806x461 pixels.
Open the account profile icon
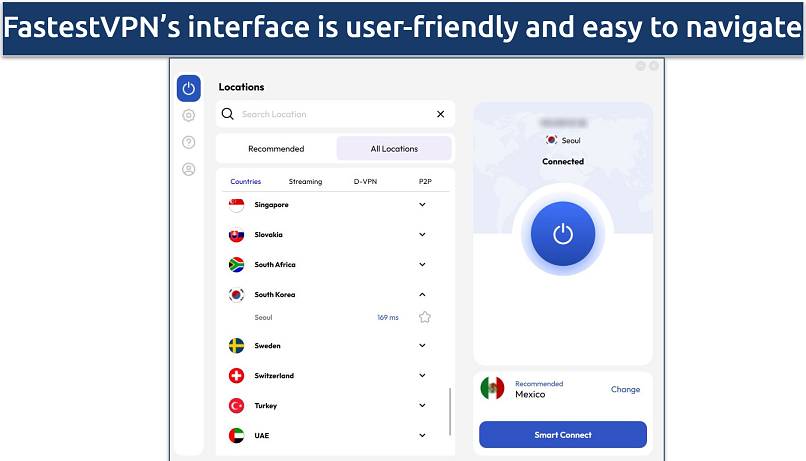[x=188, y=170]
